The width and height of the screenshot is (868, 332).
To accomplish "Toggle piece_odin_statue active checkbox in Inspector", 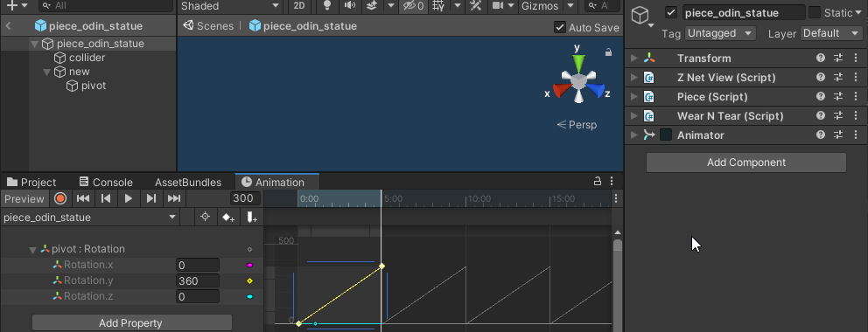I will (671, 12).
